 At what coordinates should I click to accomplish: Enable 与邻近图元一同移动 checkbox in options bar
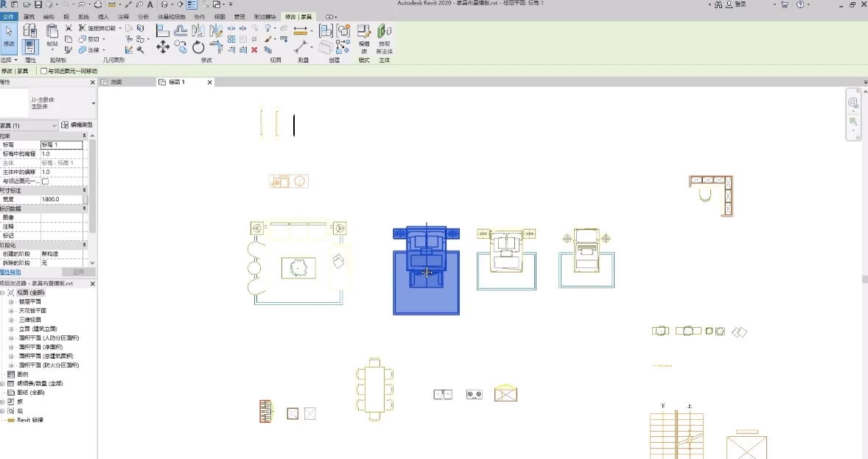click(43, 71)
